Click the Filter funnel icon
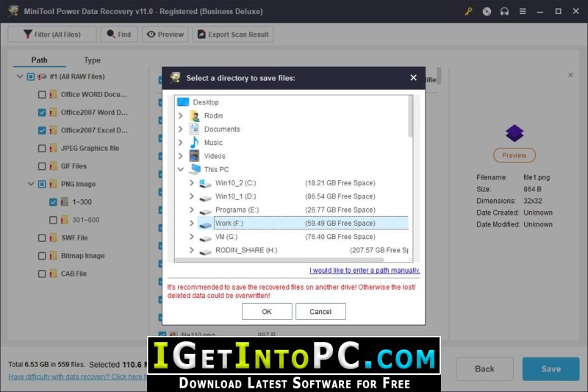This screenshot has height=392, width=588. [27, 34]
